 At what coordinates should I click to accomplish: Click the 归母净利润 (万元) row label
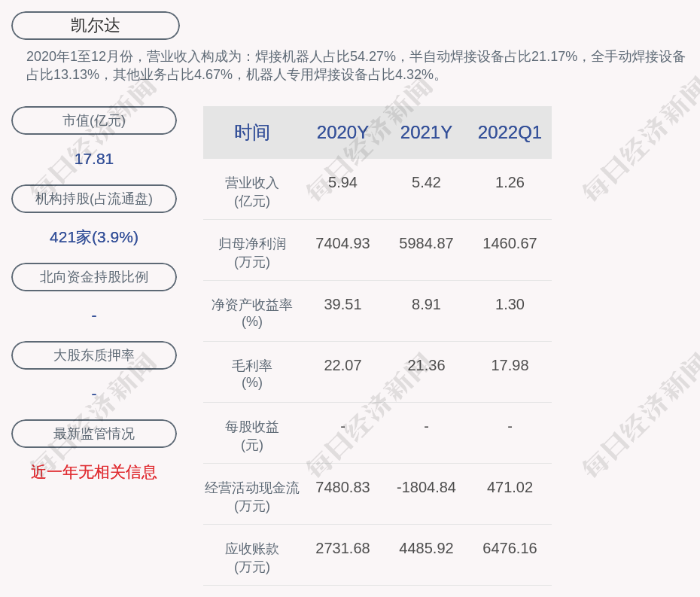point(252,253)
